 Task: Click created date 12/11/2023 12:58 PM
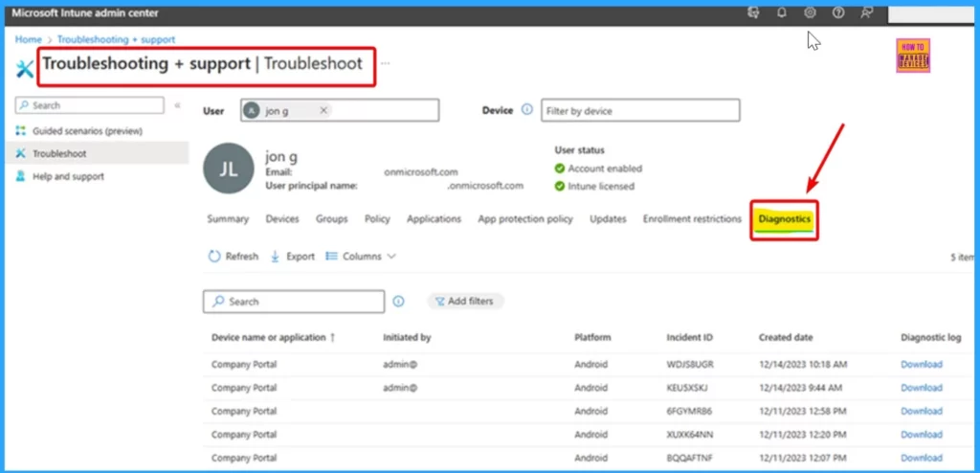tap(803, 411)
